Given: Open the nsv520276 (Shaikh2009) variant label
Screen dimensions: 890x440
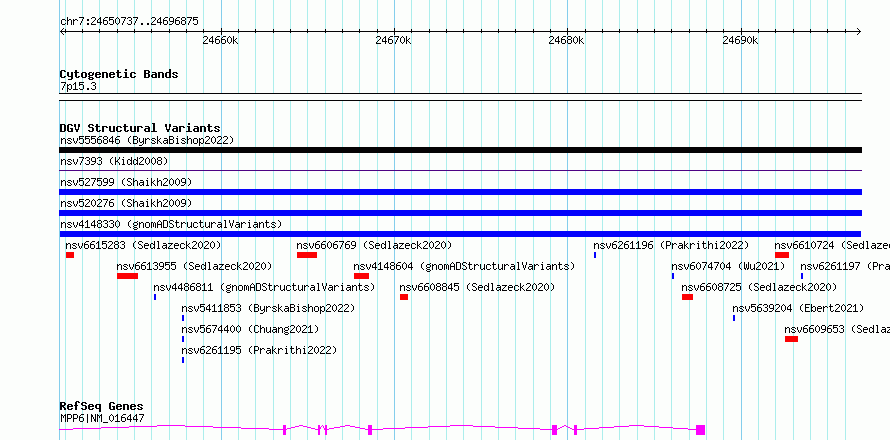Looking at the screenshot, I should coord(126,203).
